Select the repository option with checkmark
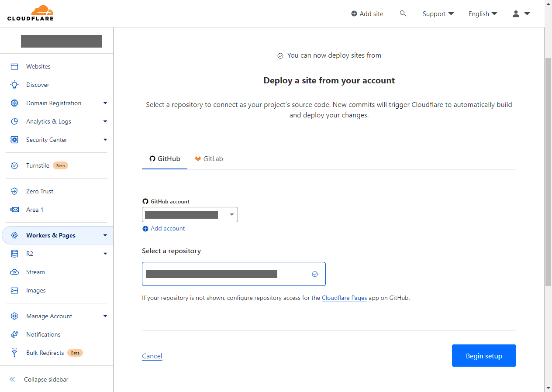Image resolution: width=552 pixels, height=392 pixels. click(x=234, y=274)
